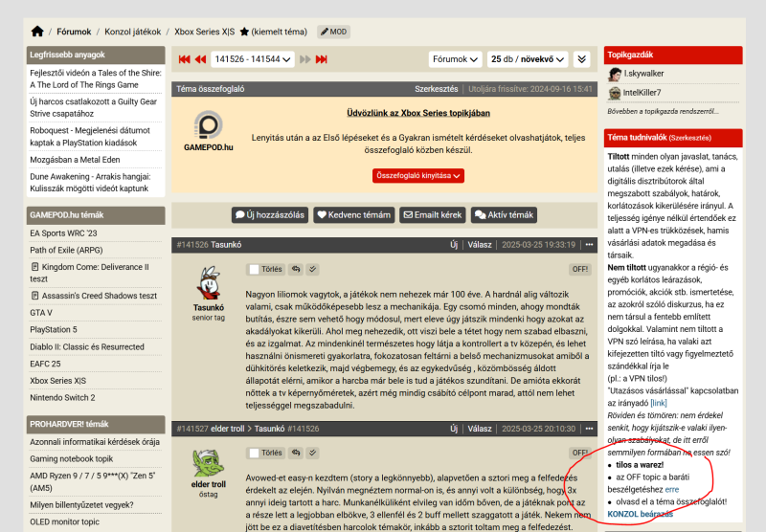The image size is (766, 532).
Task: Open the 141526 - 141544 range dropdown
Action: (253, 59)
